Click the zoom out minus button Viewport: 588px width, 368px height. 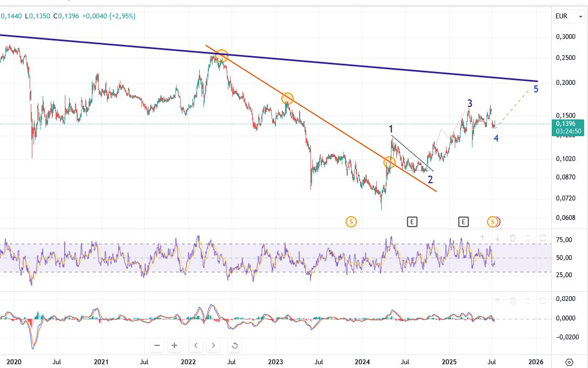(x=157, y=345)
